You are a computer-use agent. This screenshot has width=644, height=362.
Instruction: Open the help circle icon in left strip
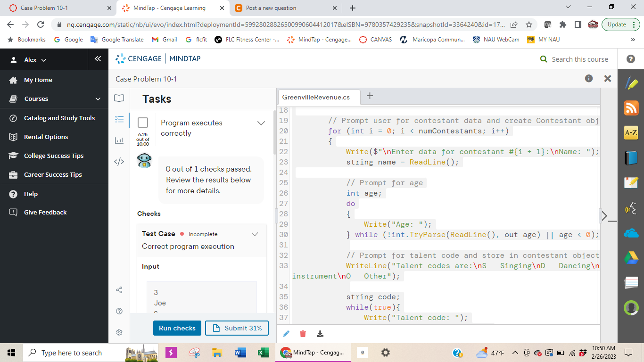click(x=119, y=311)
